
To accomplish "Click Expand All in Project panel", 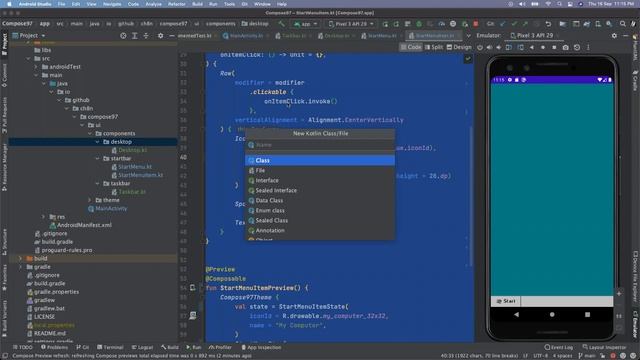I will (x=135, y=36).
